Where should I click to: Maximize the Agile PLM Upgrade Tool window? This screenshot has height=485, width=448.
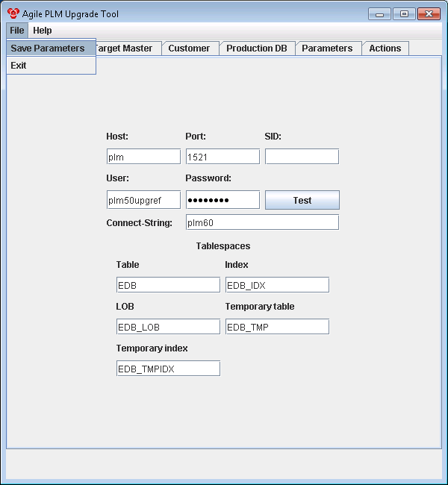coord(404,14)
